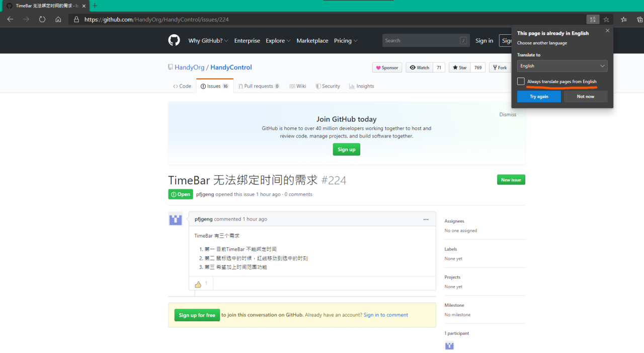The width and height of the screenshot is (644, 353).
Task: Open the Pull requests tab
Action: click(x=259, y=86)
